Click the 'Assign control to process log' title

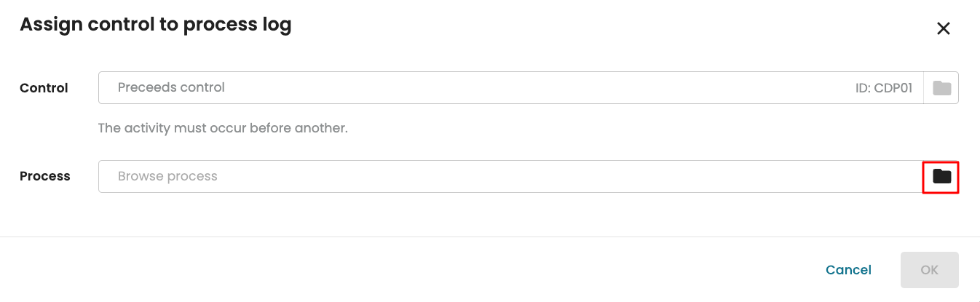[155, 25]
